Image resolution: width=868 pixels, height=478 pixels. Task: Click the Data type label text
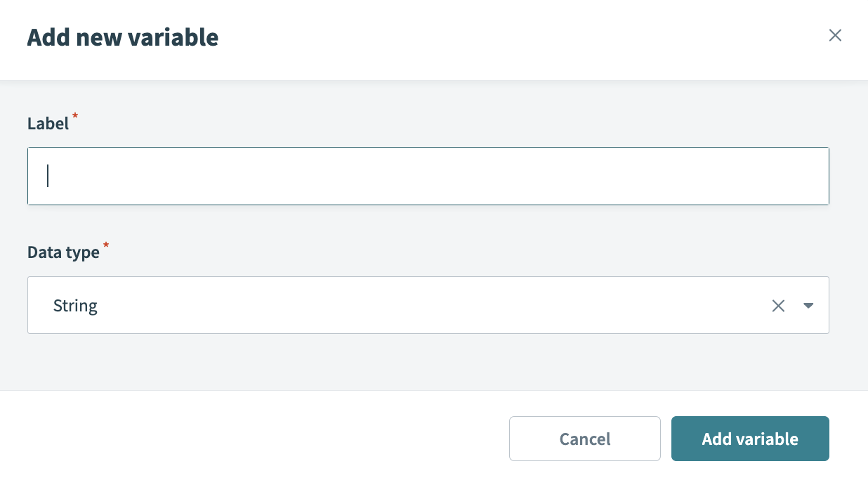click(x=63, y=252)
